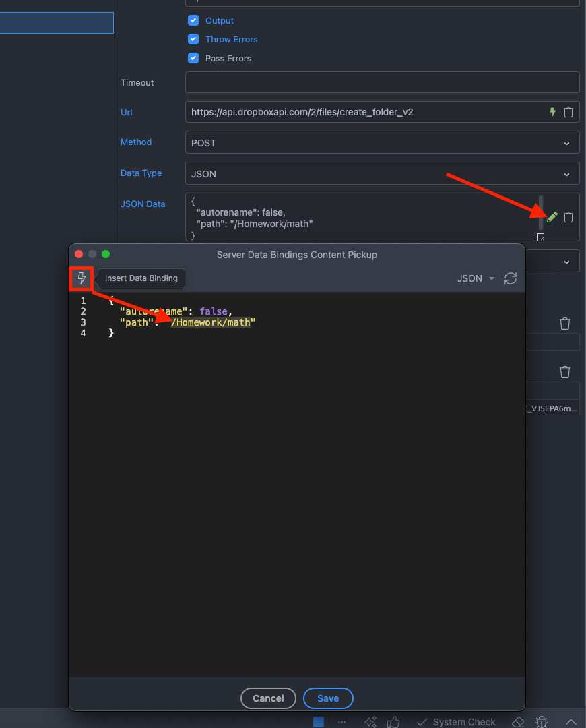Click into the Timeout input field
This screenshot has width=586, height=728.
[x=383, y=82]
